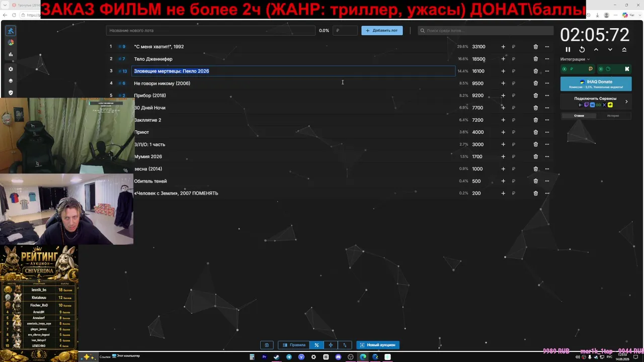This screenshot has width=644, height=362.
Task: Open more options for Приют lot
Action: coord(547,132)
